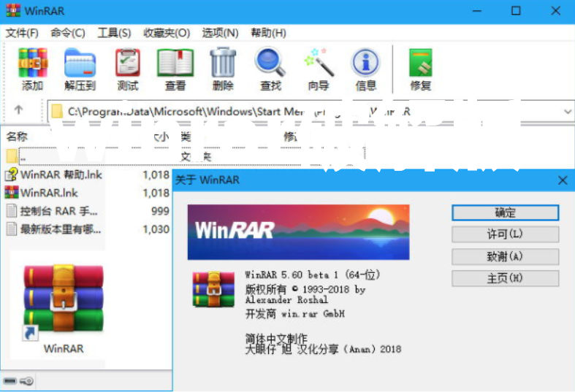
Task: Click the 主页(H) button
Action: [x=506, y=278]
